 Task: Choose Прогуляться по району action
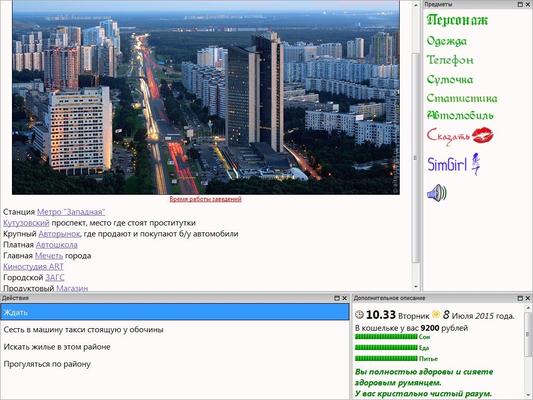click(x=175, y=364)
